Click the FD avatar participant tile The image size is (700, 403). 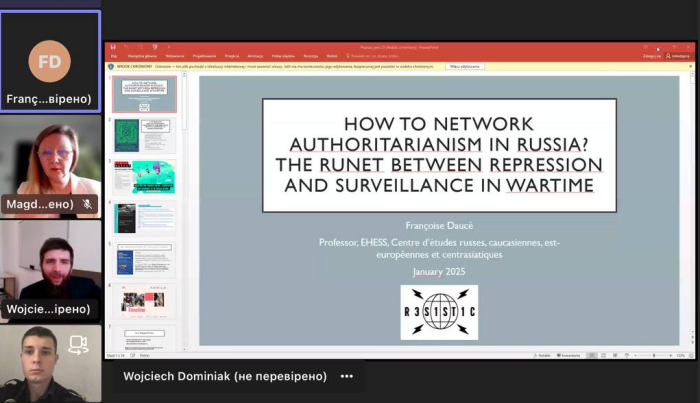50,61
